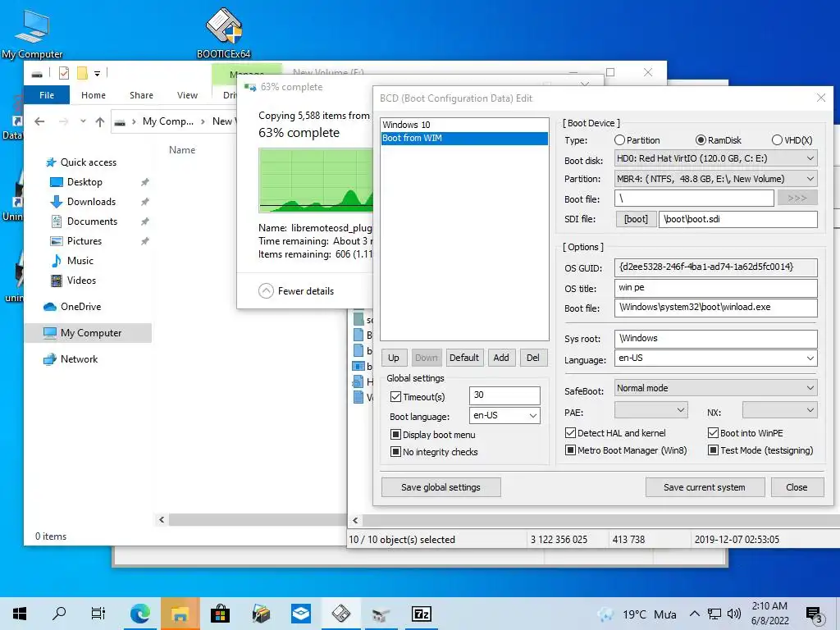The height and width of the screenshot is (630, 840).
Task: Show hidden tray icons chevron
Action: [694, 614]
